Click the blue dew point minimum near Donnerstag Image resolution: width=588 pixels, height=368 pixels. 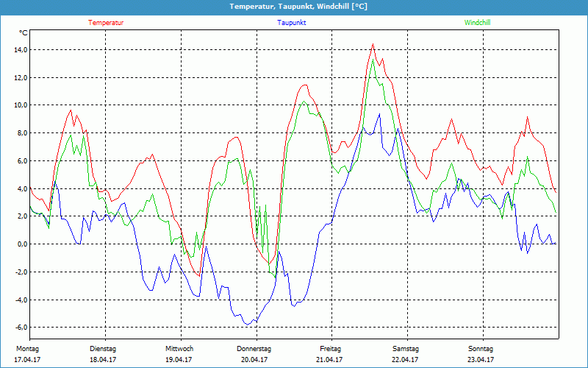tap(248, 324)
